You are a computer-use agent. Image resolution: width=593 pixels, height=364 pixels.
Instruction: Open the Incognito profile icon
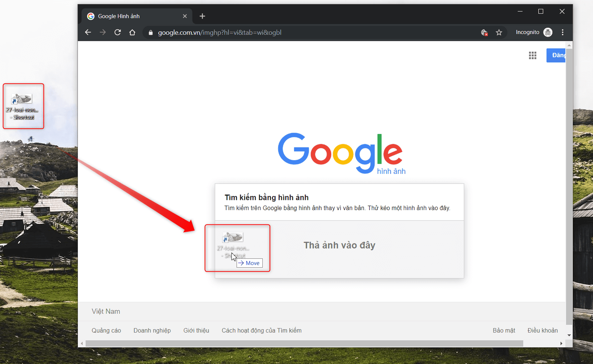coord(548,32)
